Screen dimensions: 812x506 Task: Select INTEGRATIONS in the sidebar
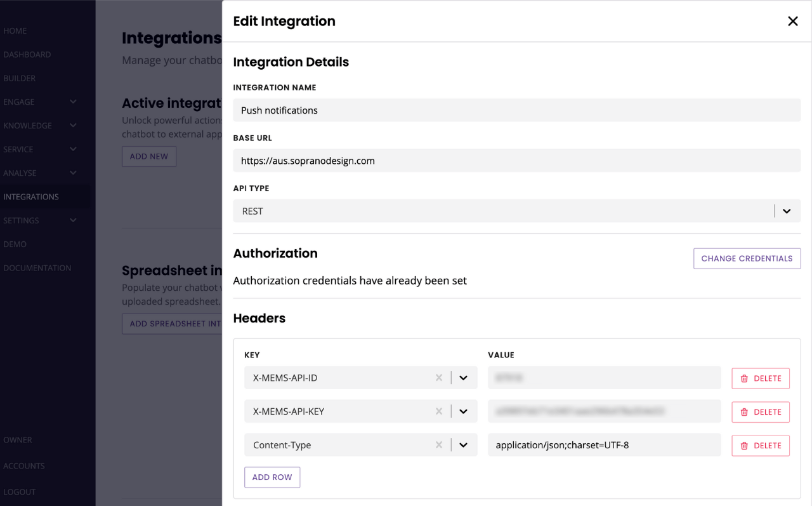[31, 197]
